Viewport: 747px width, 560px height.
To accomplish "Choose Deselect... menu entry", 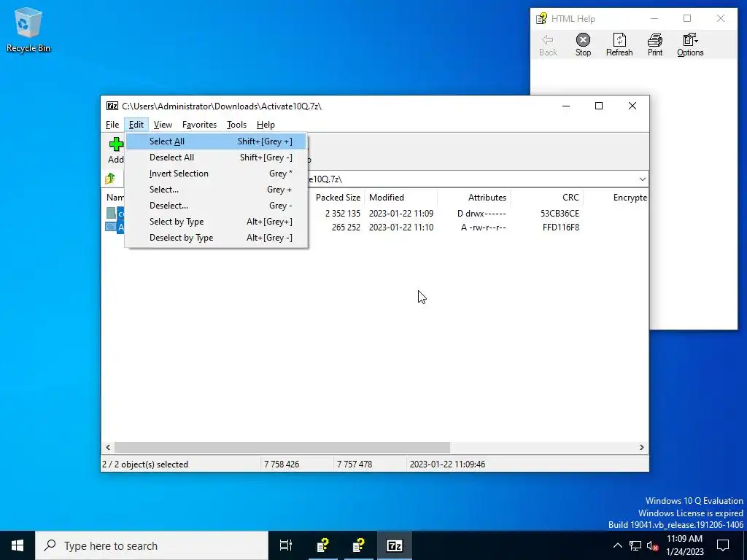I will [216, 206].
